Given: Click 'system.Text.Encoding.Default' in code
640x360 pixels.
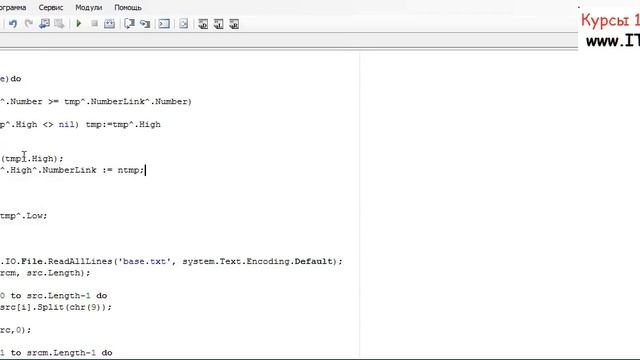Looking at the screenshot, I should [257, 262].
